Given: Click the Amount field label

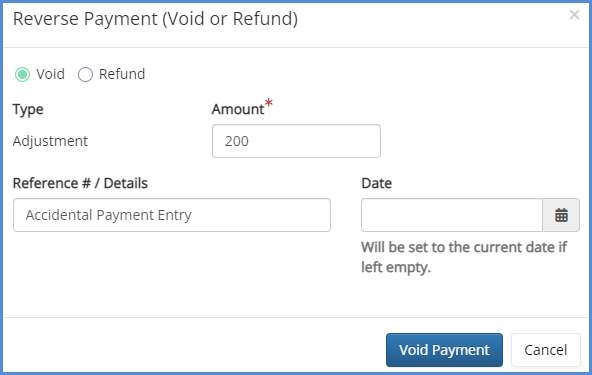Looking at the screenshot, I should [238, 109].
